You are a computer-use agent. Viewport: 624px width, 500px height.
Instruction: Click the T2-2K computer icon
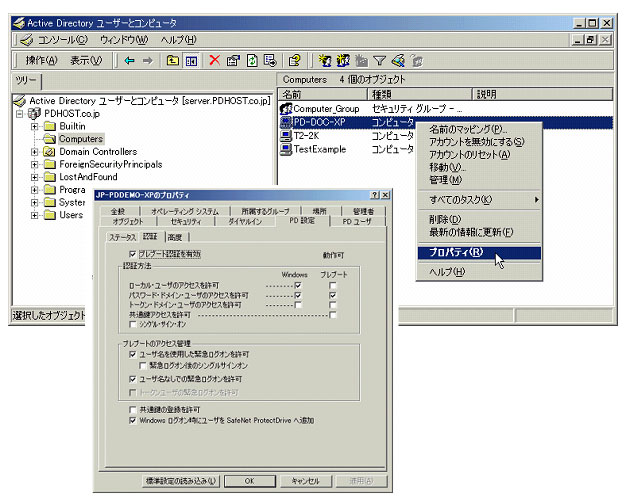coord(286,136)
